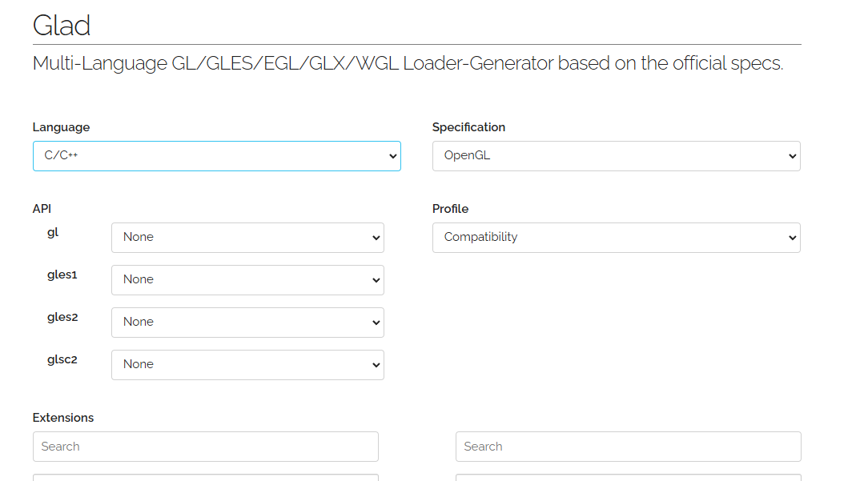Click the glsc2 row label
Screen dimensions: 868x481
point(62,359)
